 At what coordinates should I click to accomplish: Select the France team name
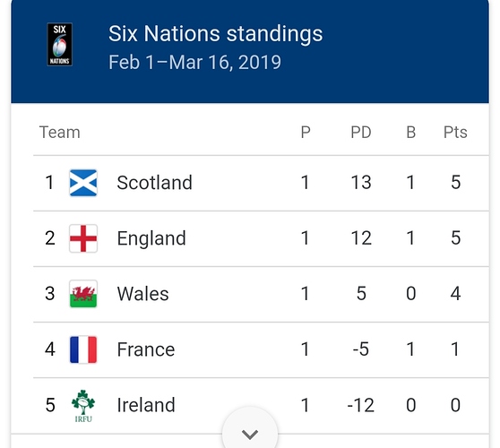coord(146,349)
